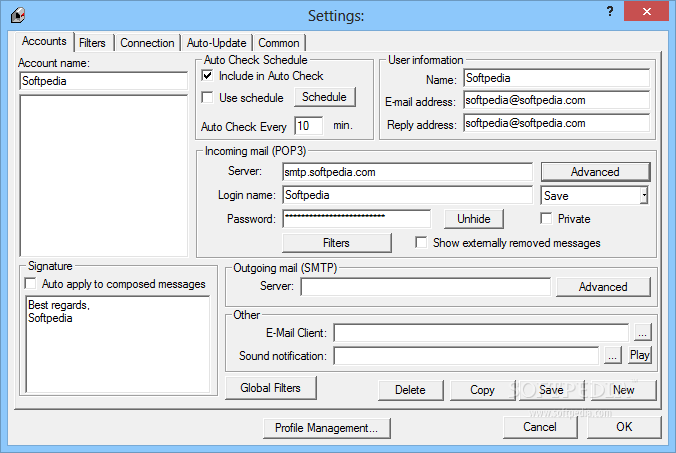The image size is (676, 453).
Task: Enable the Use schedule checkbox
Action: click(208, 98)
